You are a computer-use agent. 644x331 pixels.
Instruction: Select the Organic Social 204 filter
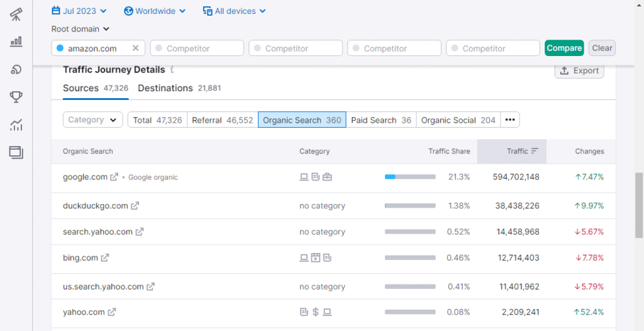[458, 120]
